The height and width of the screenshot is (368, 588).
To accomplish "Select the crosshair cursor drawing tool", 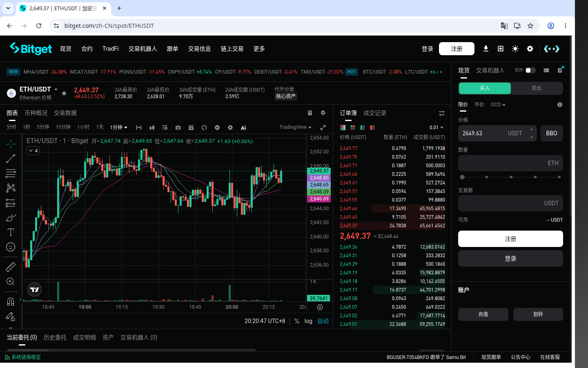I will (11, 144).
